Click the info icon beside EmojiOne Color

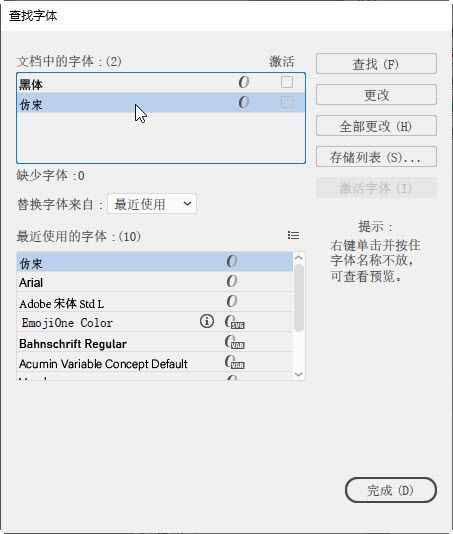[x=207, y=321]
